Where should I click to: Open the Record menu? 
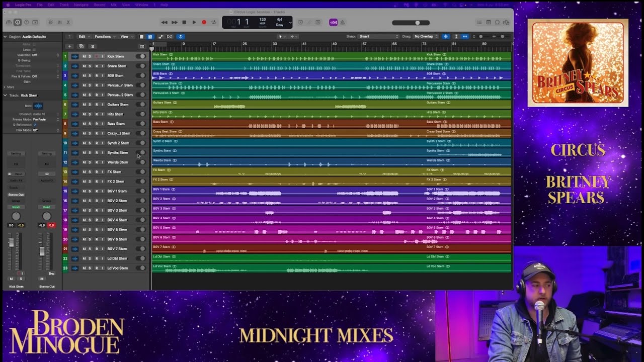click(100, 5)
